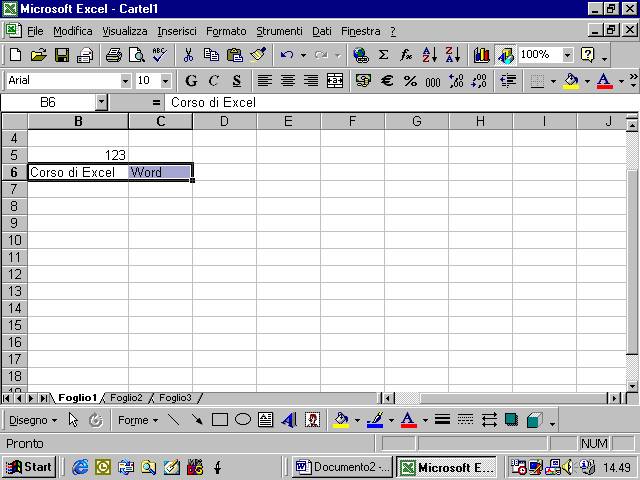Switch to Documento2 Word taskbar button
The image size is (640, 480).
342,467
